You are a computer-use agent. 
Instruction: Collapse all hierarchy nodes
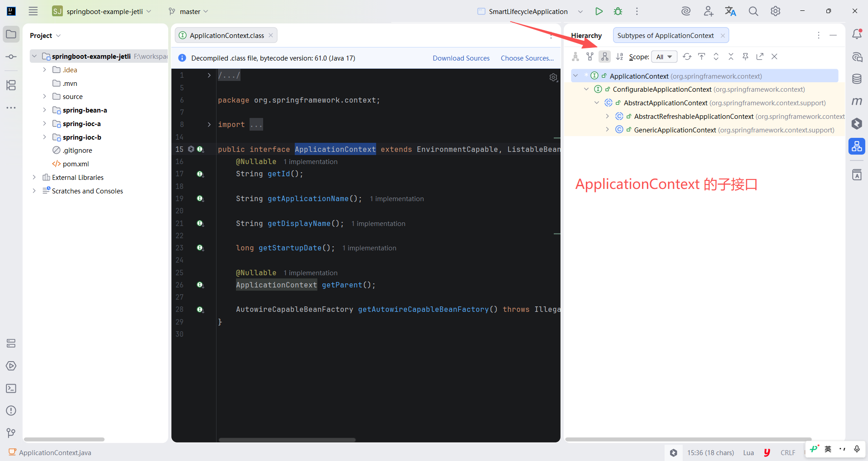[731, 56]
